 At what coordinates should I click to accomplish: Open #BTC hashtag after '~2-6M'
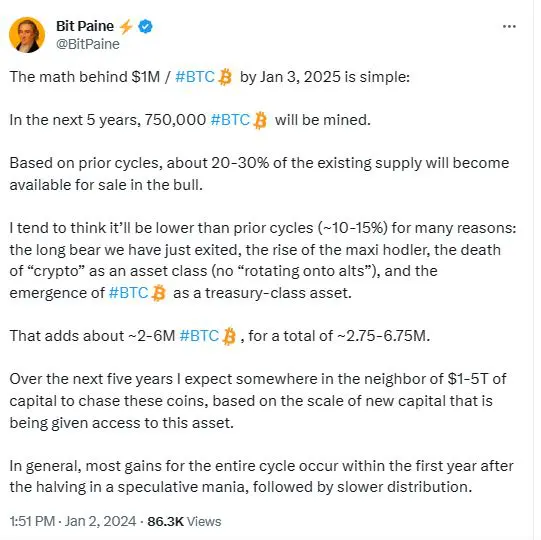tap(199, 336)
